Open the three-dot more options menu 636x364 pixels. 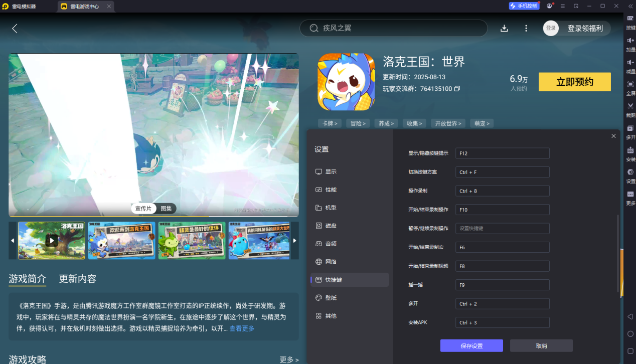click(x=525, y=28)
